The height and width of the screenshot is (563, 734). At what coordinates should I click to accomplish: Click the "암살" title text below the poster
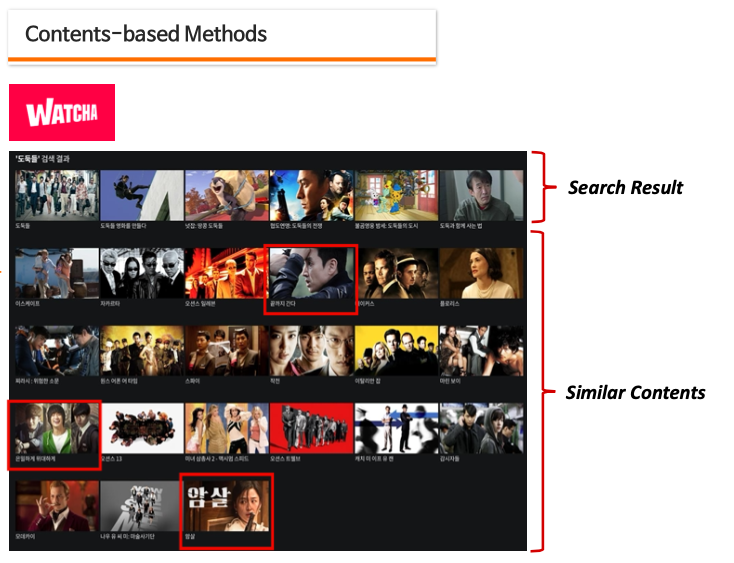click(190, 537)
